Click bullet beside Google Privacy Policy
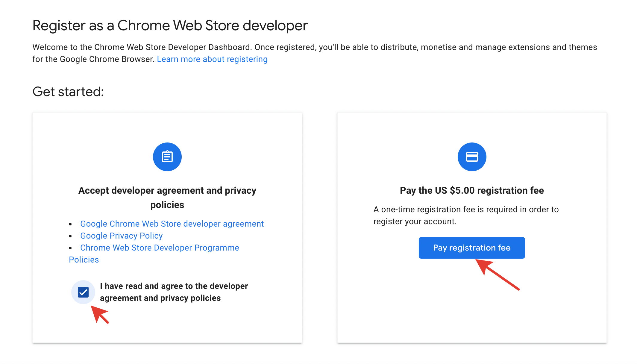The width and height of the screenshot is (637, 364). [x=70, y=236]
